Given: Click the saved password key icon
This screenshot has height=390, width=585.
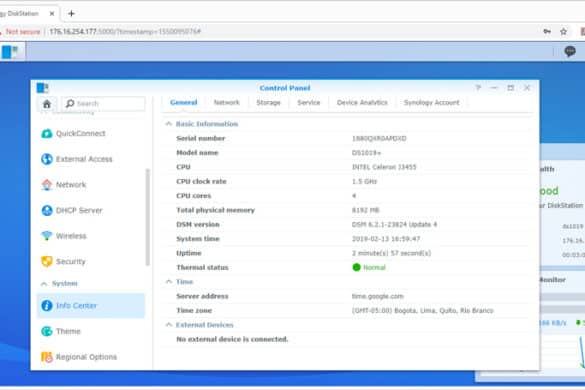Looking at the screenshot, I should tap(547, 32).
